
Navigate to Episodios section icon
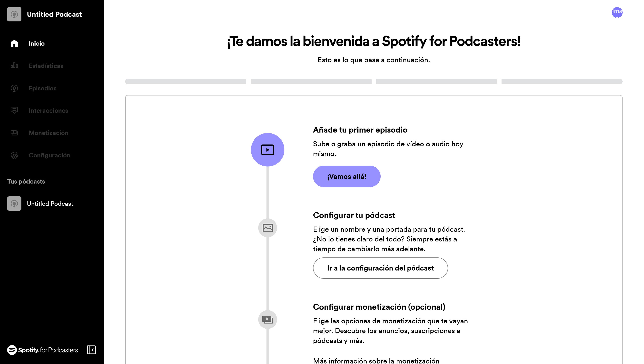tap(14, 88)
